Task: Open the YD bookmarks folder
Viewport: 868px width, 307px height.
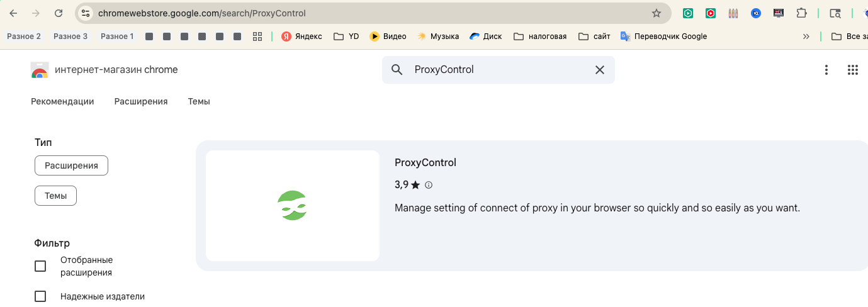Action: [x=346, y=36]
